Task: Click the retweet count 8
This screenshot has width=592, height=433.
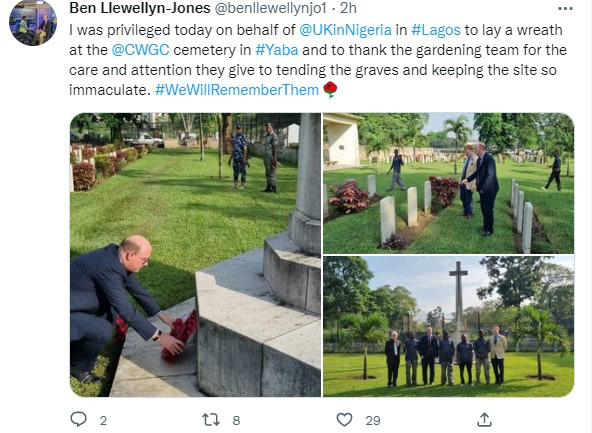Action: [x=236, y=421]
